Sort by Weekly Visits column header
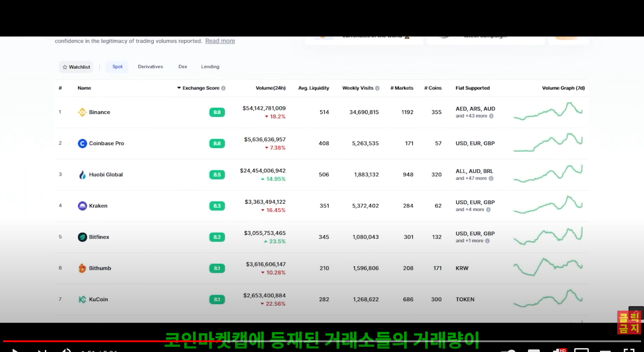The image size is (644, 352). point(358,88)
